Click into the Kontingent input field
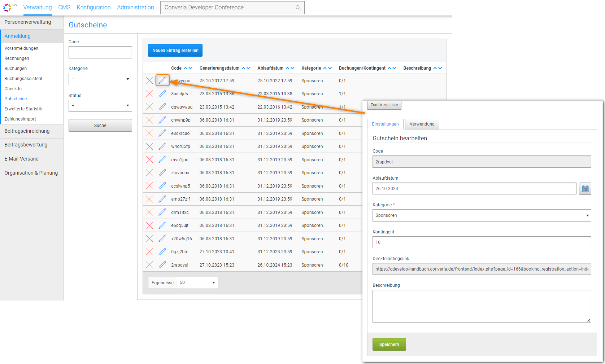This screenshot has height=364, width=605. (482, 242)
